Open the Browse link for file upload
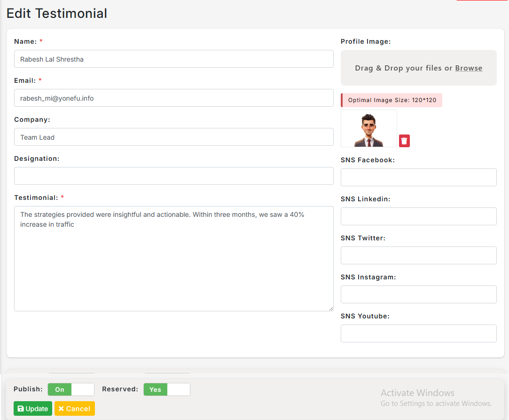The image size is (509, 420). pyautogui.click(x=469, y=68)
